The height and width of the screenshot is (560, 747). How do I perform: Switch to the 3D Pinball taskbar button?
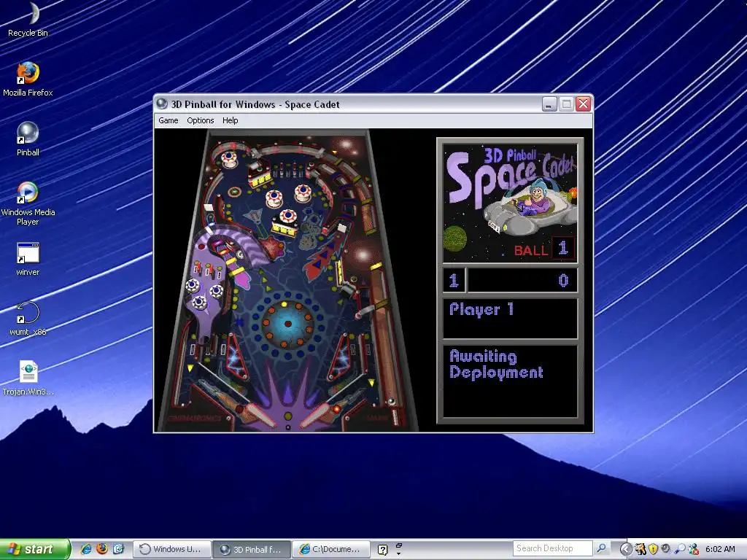[x=251, y=549]
